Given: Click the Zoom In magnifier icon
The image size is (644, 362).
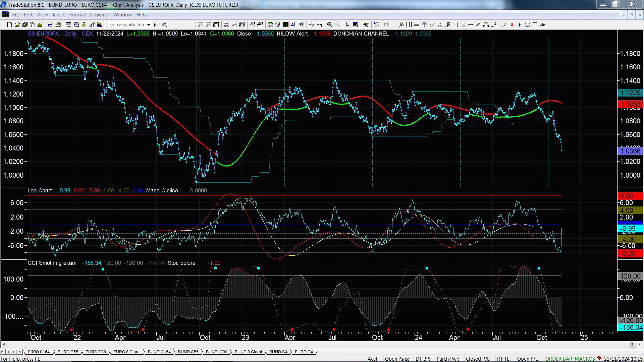Looking at the screenshot, I should (330, 25).
